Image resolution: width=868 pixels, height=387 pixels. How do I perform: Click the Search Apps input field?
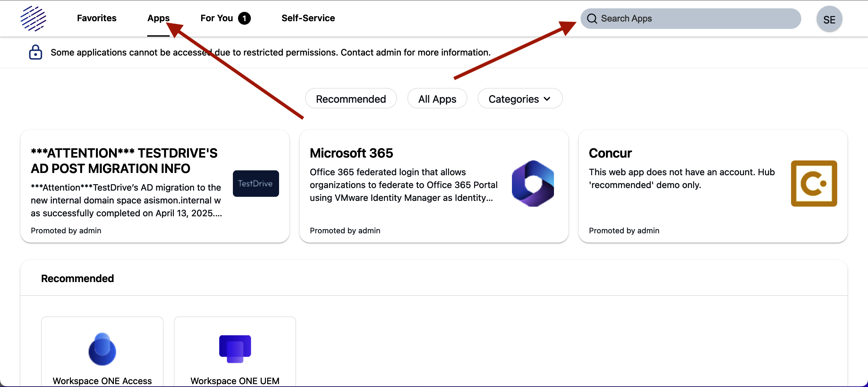[x=694, y=19]
